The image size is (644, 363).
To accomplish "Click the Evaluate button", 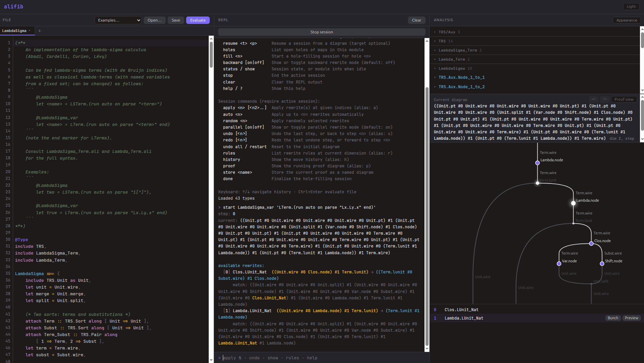I will [198, 20].
